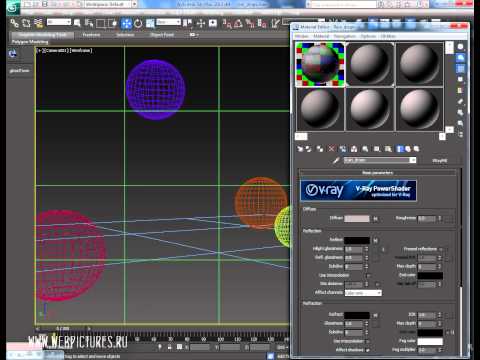This screenshot has height=360, width=480.
Task: Click the Reflect map button
Action: [x=376, y=240]
